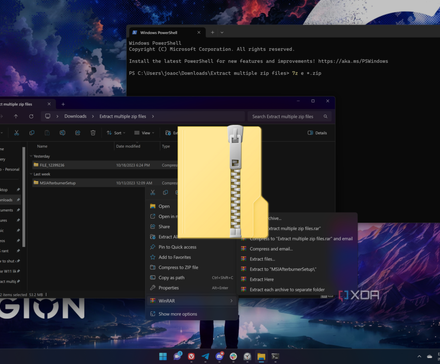Add a new File Explorer tab
The width and height of the screenshot is (440, 364).
point(63,104)
